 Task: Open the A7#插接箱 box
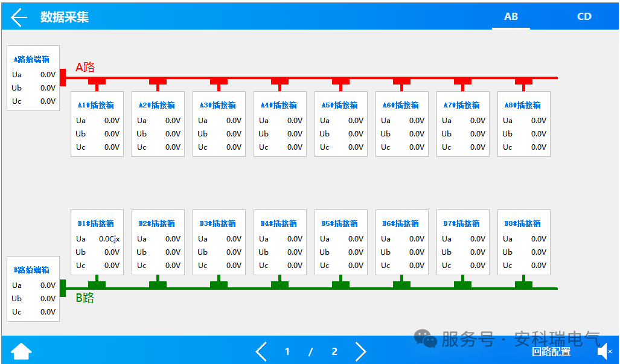[x=463, y=124]
